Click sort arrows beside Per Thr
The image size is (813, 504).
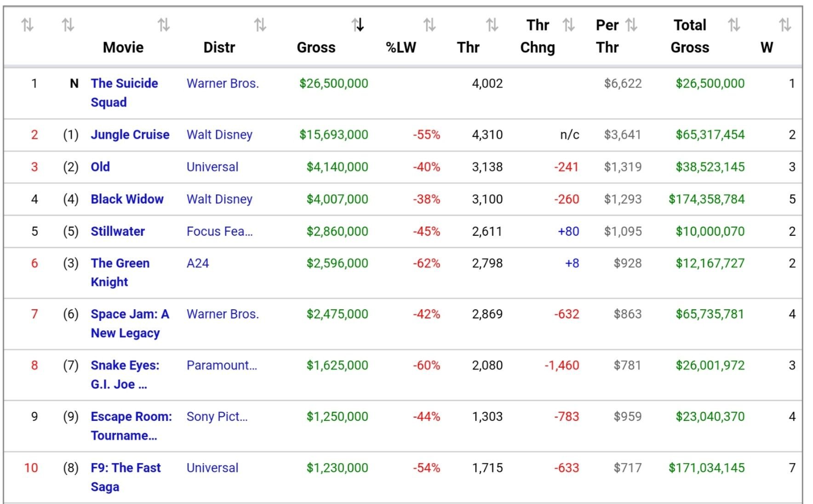tap(631, 24)
